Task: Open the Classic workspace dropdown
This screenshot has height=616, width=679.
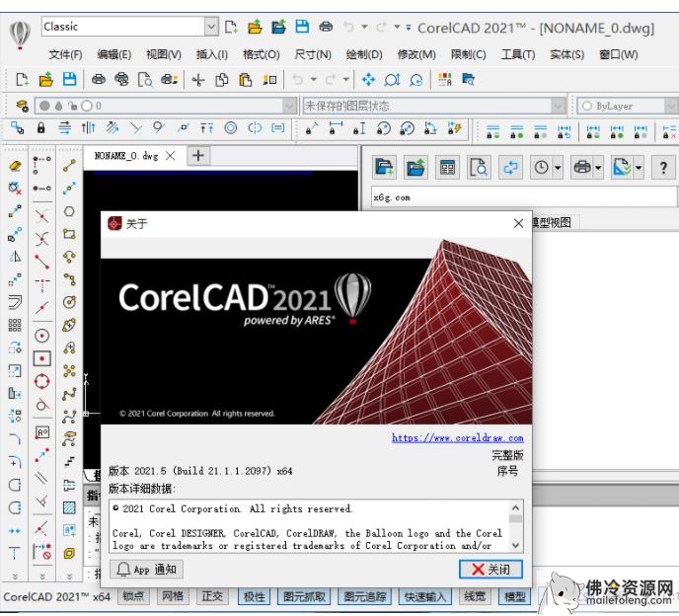Action: tap(211, 27)
